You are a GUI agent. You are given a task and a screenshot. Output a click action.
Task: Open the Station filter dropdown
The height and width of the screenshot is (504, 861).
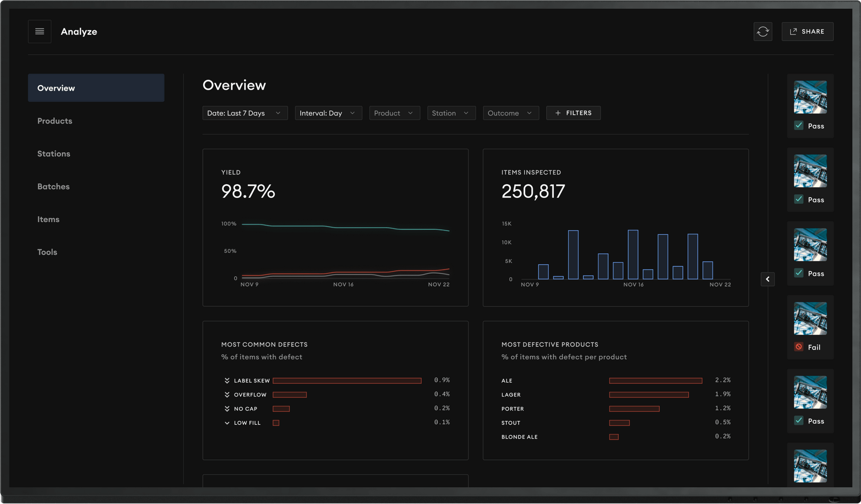click(451, 113)
